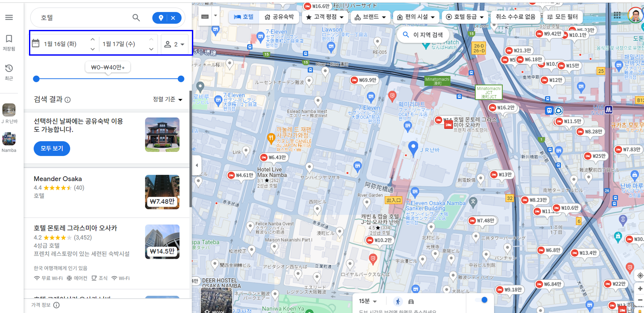Click the ₩6.43만 hotel marker on map
Image resolution: width=644 pixels, height=313 pixels.
click(273, 157)
